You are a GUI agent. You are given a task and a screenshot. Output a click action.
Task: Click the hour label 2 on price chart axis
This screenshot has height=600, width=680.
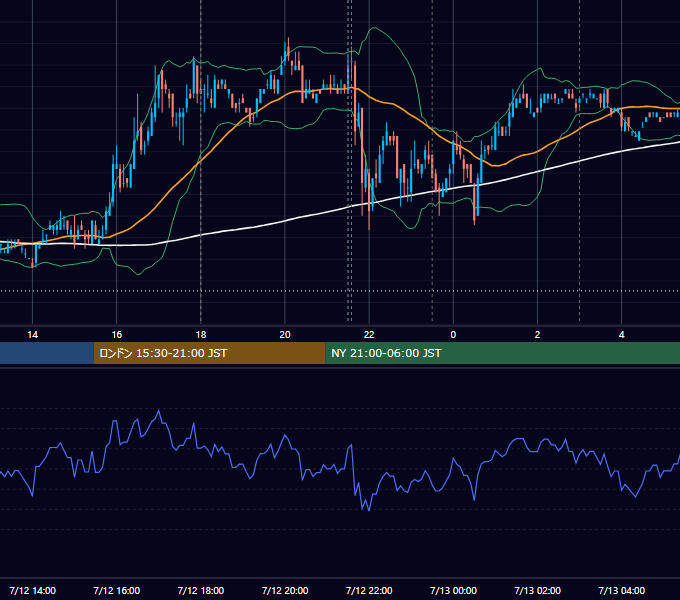(x=537, y=335)
